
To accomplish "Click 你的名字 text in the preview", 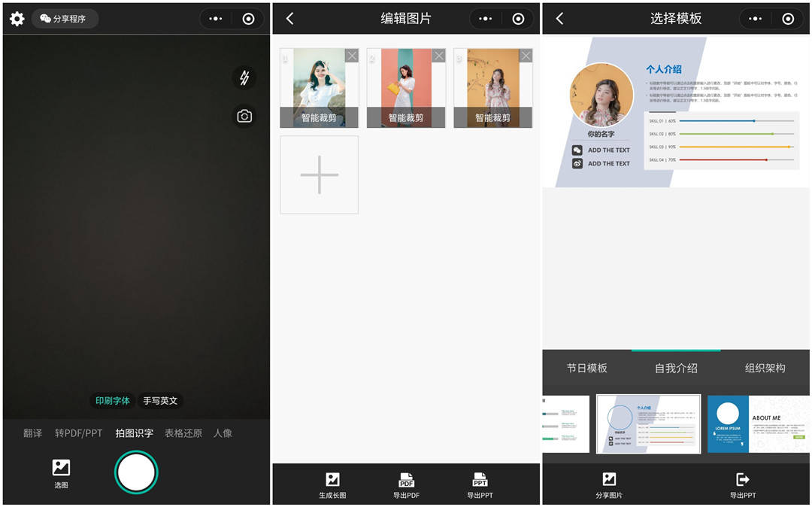I will click(x=601, y=134).
